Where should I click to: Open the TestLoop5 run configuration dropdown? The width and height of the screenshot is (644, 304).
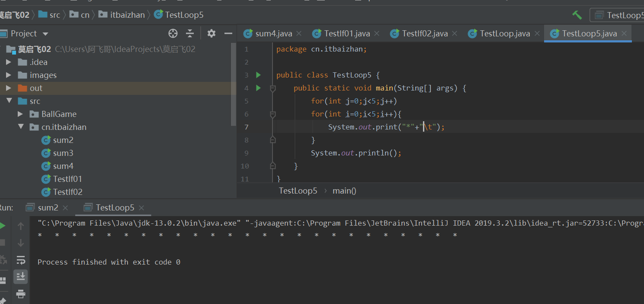[x=618, y=15]
